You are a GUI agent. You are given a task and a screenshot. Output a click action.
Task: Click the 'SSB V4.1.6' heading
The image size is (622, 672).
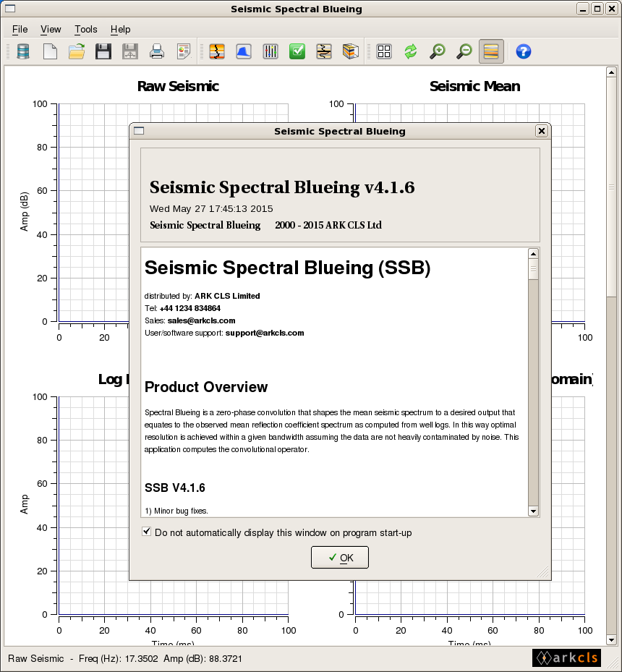(175, 488)
